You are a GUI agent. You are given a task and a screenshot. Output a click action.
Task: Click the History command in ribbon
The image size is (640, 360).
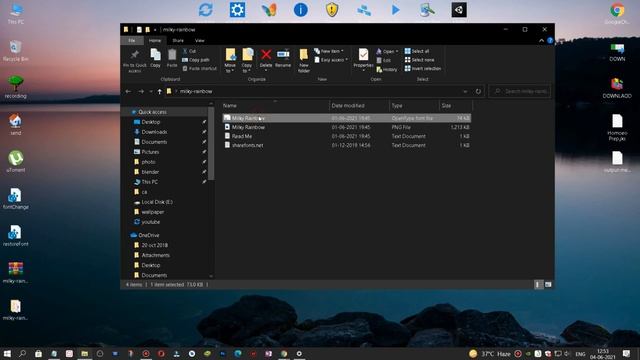click(387, 69)
